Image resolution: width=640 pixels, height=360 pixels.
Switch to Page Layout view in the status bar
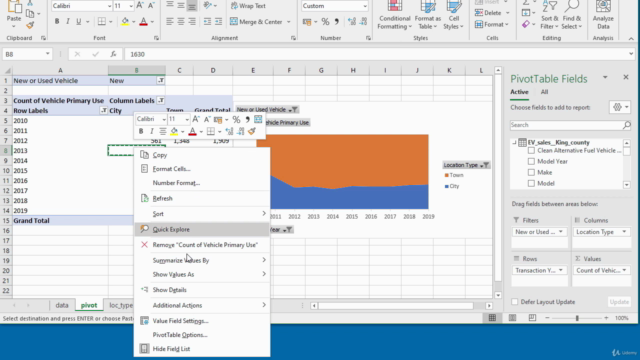(512, 318)
